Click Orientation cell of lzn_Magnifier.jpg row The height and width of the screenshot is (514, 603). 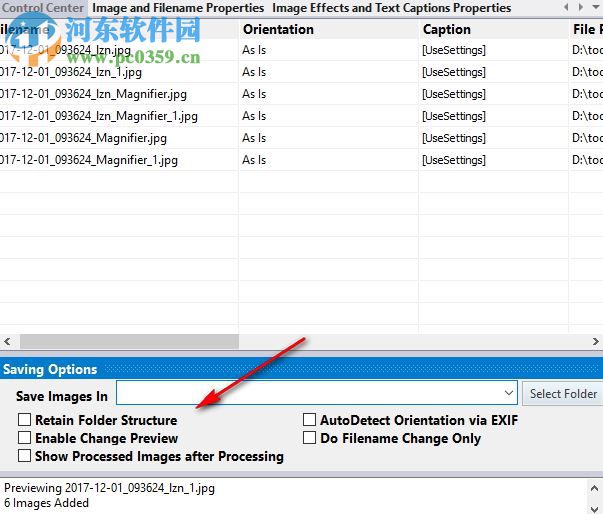[328, 94]
